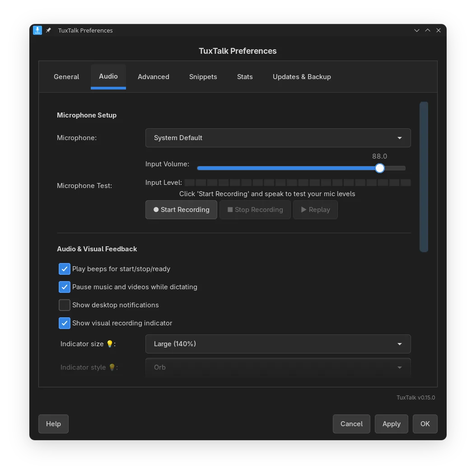Screen dimensions: 476x475
Task: Click the 'Start Recording' instruction hint text
Action: click(267, 194)
